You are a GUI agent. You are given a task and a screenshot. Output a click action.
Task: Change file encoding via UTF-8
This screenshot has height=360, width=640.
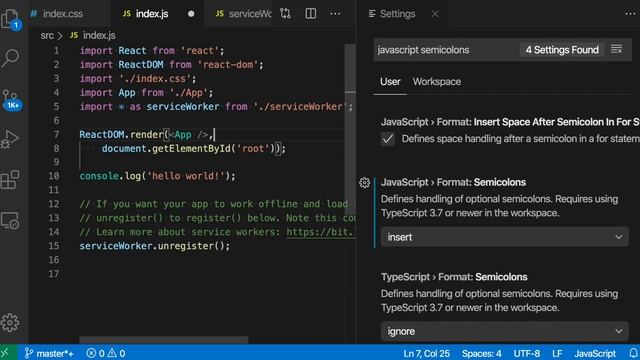527,353
